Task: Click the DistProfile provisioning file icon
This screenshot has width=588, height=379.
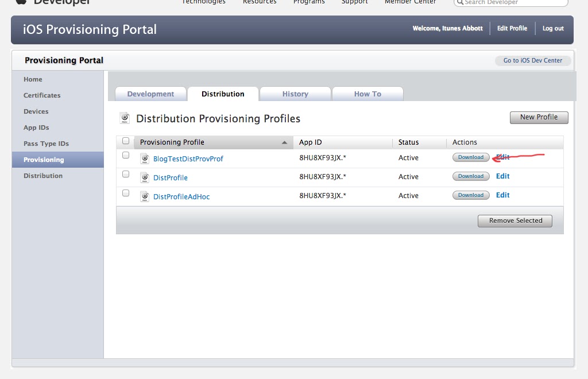Action: [x=145, y=177]
